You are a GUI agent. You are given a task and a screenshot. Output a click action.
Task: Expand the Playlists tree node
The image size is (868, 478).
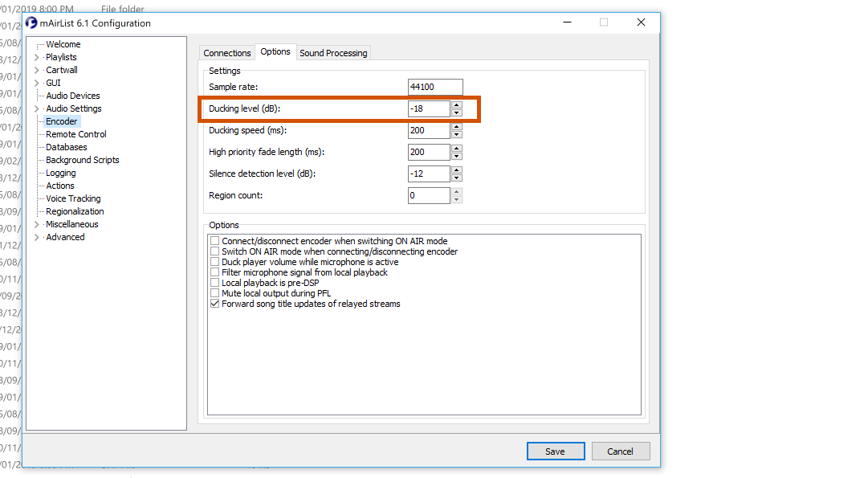(36, 58)
